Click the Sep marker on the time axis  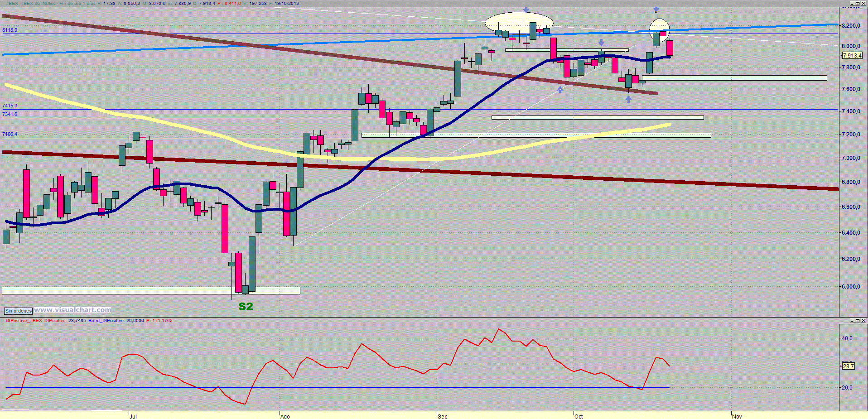[x=443, y=416]
